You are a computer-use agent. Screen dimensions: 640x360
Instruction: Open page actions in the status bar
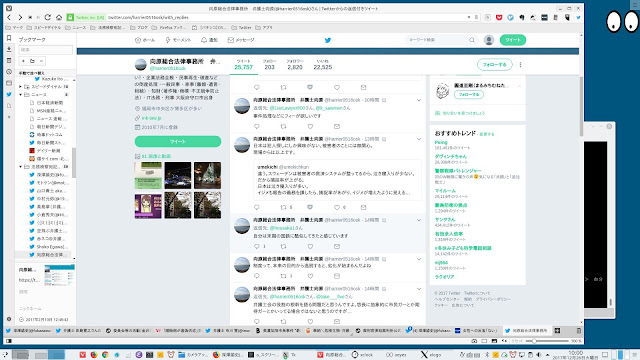click(505, 341)
